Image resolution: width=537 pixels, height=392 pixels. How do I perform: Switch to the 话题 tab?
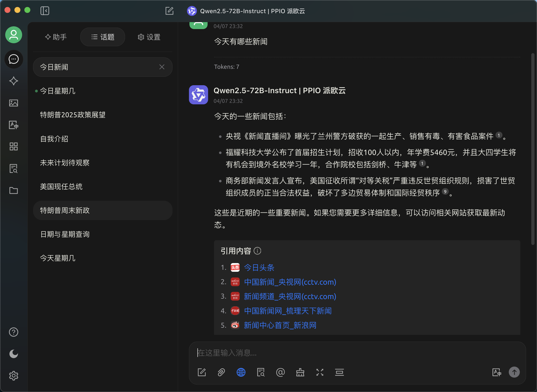click(103, 37)
